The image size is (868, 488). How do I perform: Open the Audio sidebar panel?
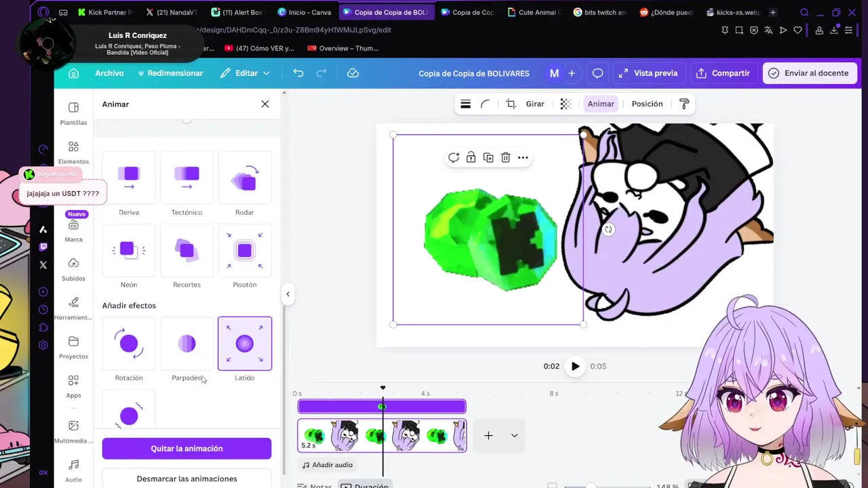[73, 470]
